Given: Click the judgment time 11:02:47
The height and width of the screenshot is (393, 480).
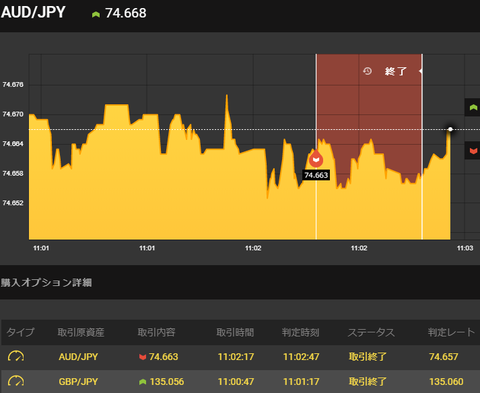Looking at the screenshot, I should (301, 357).
